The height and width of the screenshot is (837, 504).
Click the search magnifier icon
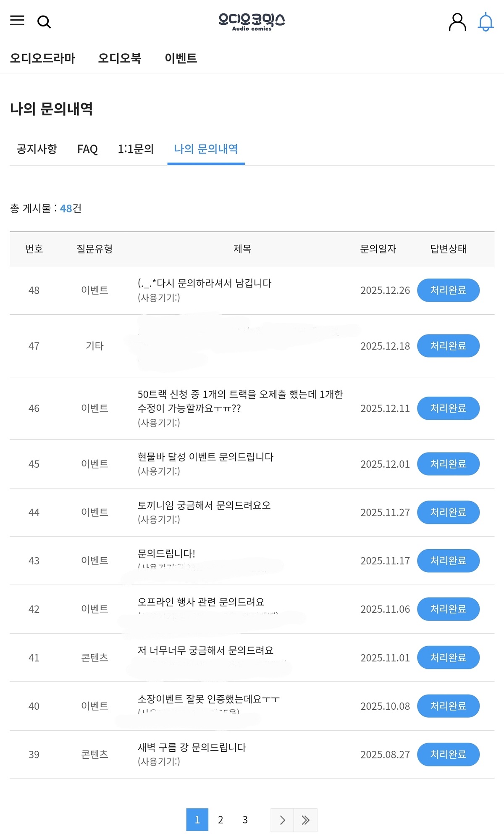click(x=44, y=22)
